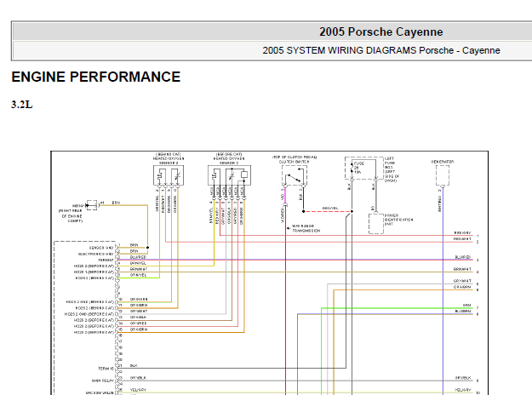532x395 pixels.
Task: Click the Behind Cat Heated Oxygen Sensor symbol
Action: 169,175
